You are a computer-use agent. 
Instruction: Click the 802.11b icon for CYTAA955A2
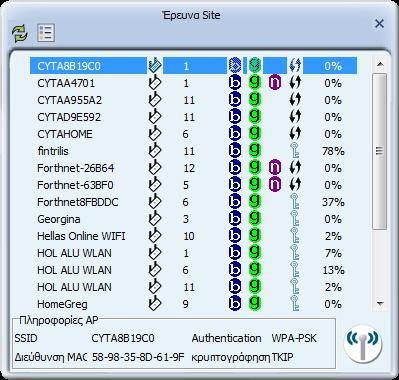pos(235,100)
